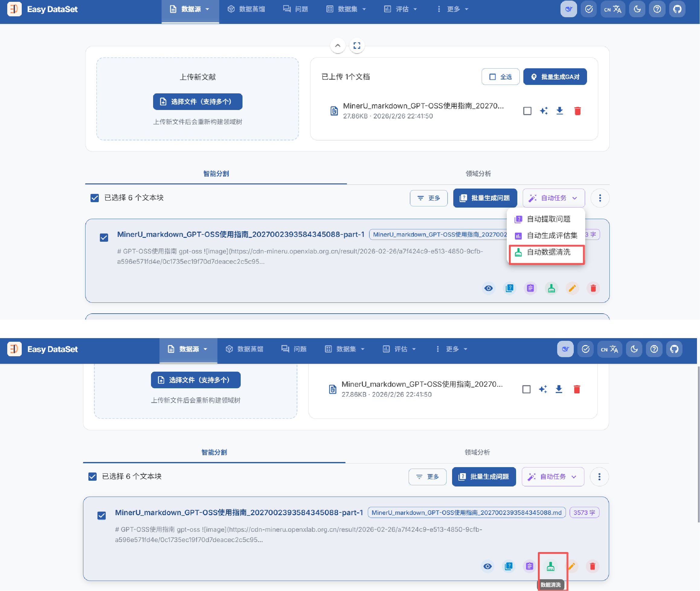Download the uploaded MinerU markdown file
Viewport: 700px width, 591px height.
point(559,111)
